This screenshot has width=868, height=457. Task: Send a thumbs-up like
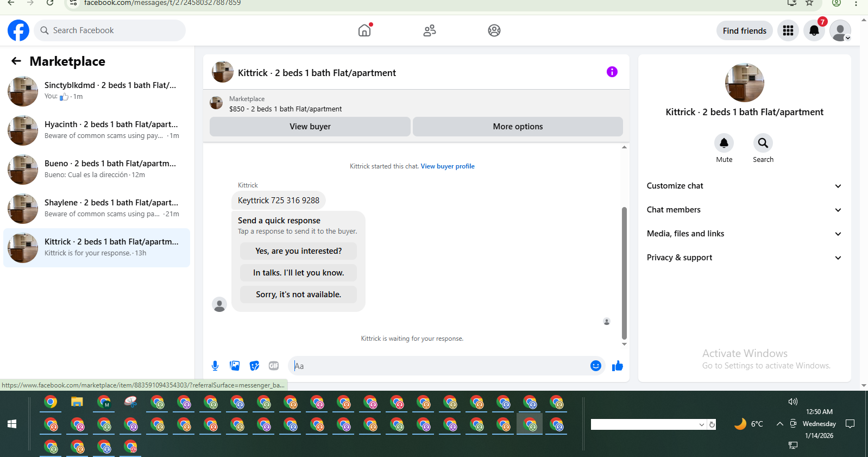click(x=618, y=366)
